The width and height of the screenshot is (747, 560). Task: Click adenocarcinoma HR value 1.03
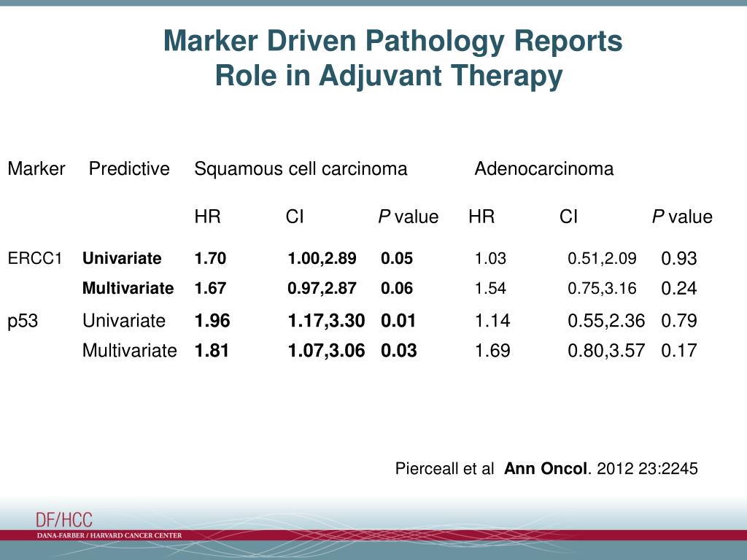[x=490, y=258]
